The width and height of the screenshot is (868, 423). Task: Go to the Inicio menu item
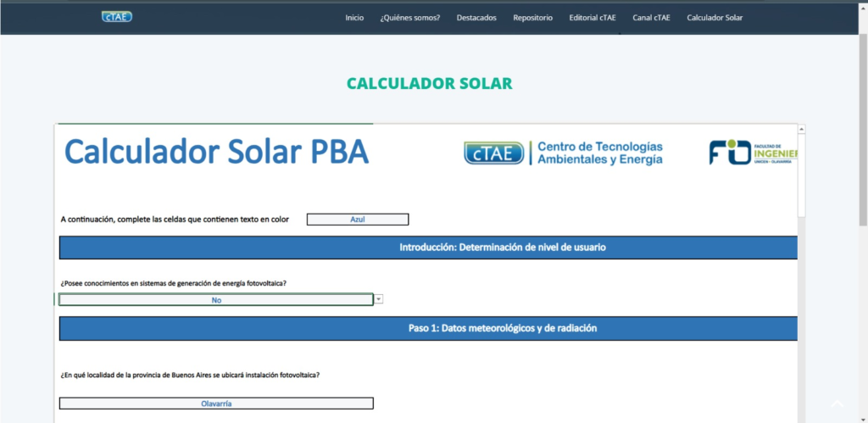click(354, 18)
